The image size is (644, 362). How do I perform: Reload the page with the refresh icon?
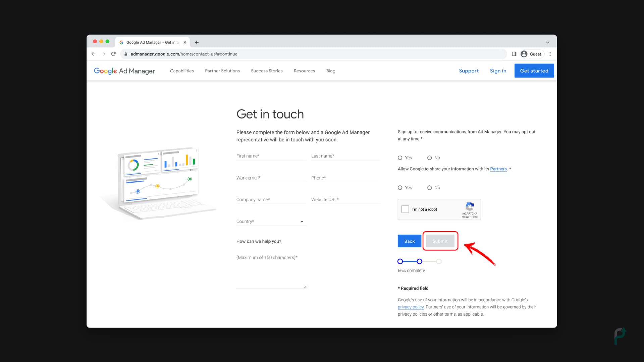tap(113, 54)
